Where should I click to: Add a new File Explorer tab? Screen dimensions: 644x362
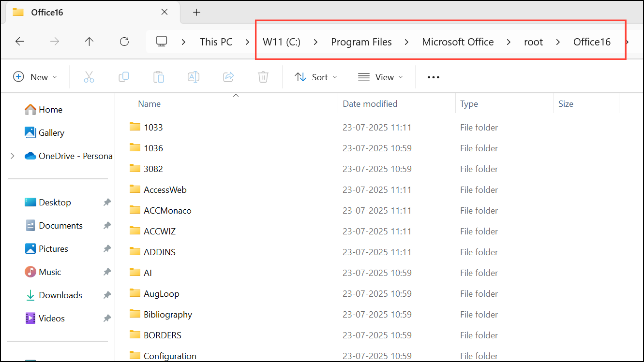(x=196, y=13)
